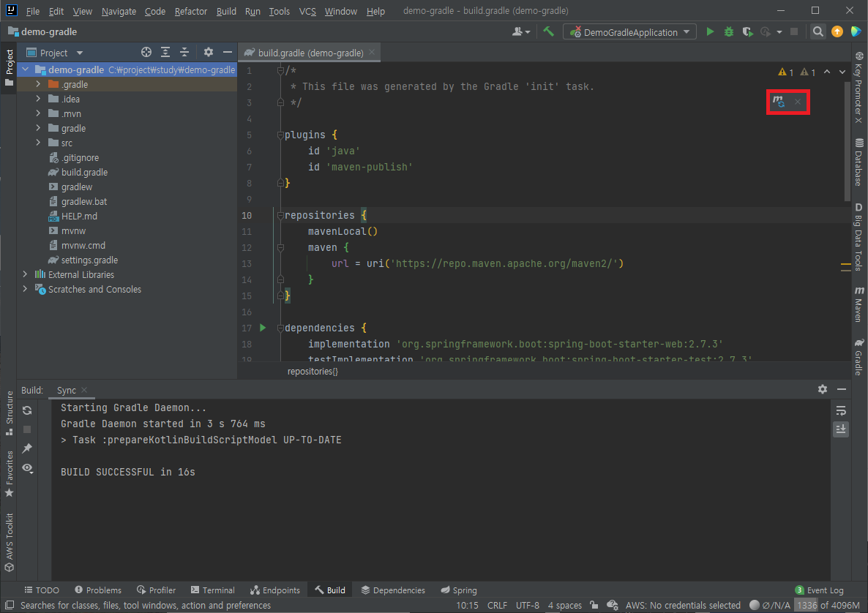Toggle read-only lock icon in status bar
The width and height of the screenshot is (868, 613).
594,605
